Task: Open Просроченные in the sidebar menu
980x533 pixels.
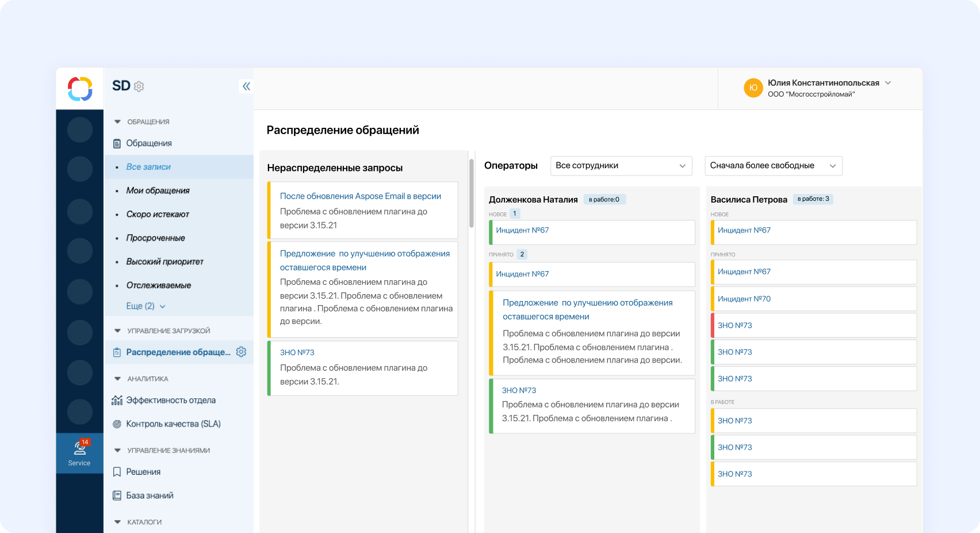Action: [155, 237]
